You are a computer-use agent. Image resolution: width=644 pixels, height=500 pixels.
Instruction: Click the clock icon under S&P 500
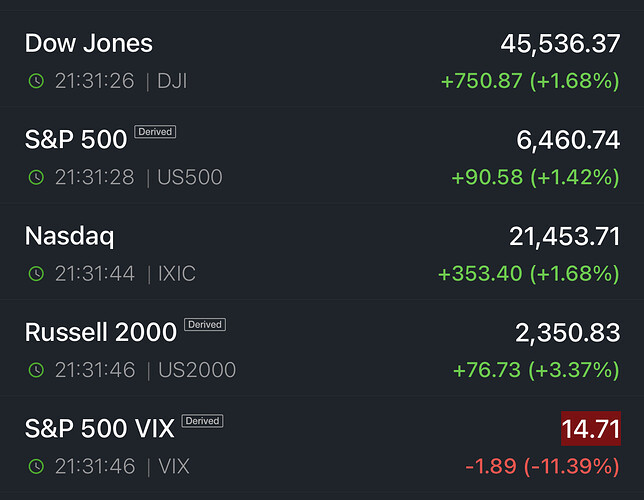pyautogui.click(x=36, y=177)
